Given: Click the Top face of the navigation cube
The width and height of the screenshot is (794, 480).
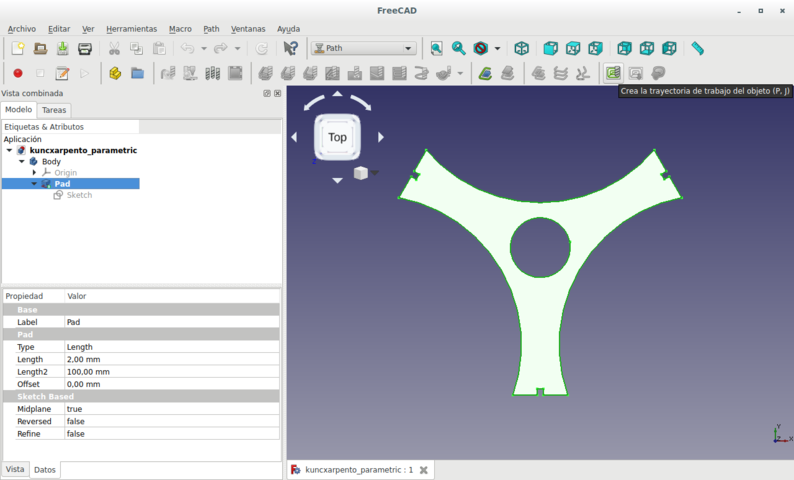Looking at the screenshot, I should (337, 137).
